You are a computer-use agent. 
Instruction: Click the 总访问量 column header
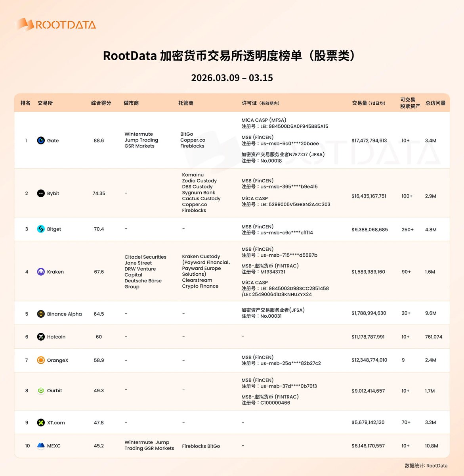point(435,103)
